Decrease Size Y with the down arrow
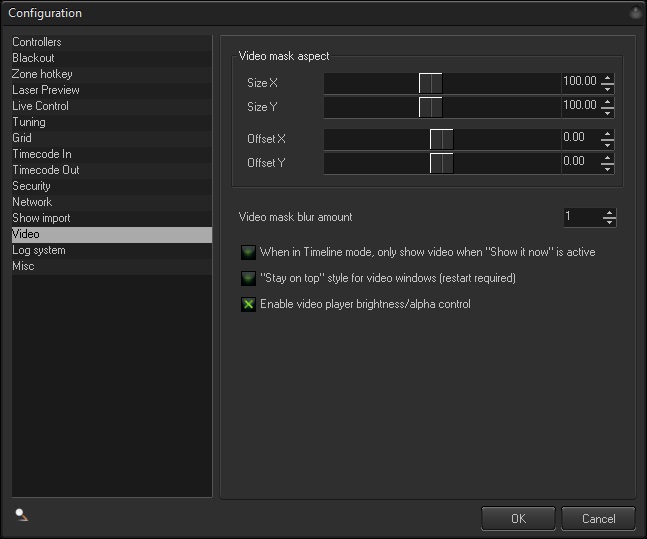The image size is (647, 539). pyautogui.click(x=608, y=112)
